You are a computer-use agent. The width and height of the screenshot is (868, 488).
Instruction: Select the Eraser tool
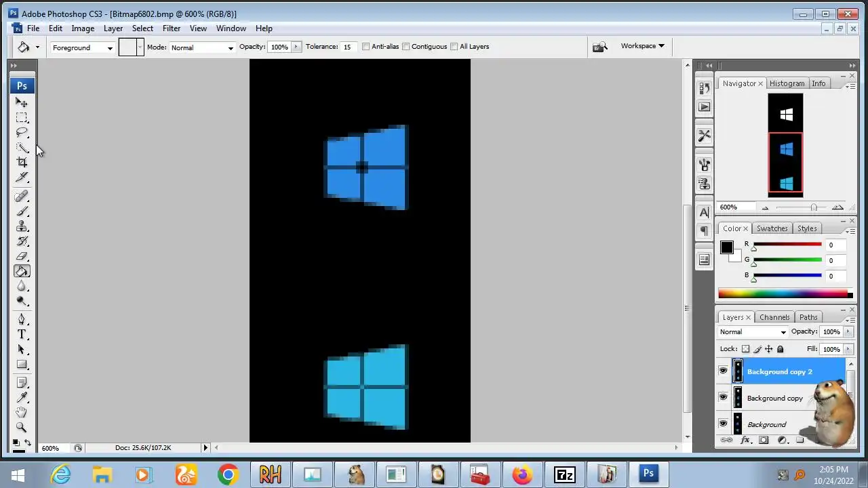point(22,256)
